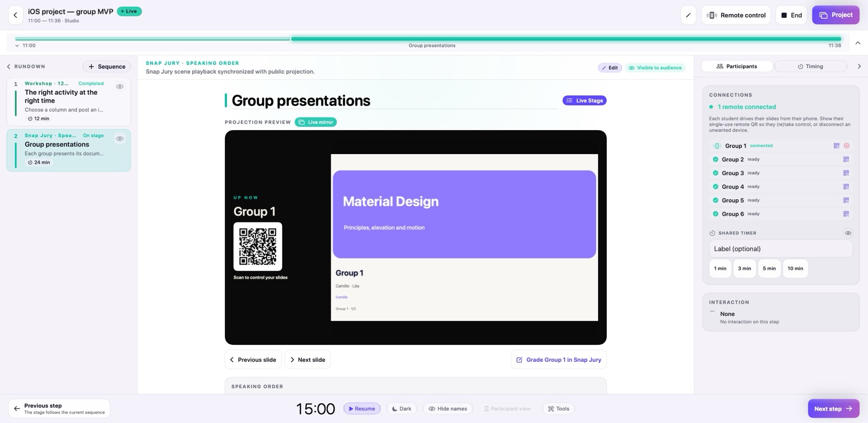
Task: Open the Project view
Action: tap(835, 15)
